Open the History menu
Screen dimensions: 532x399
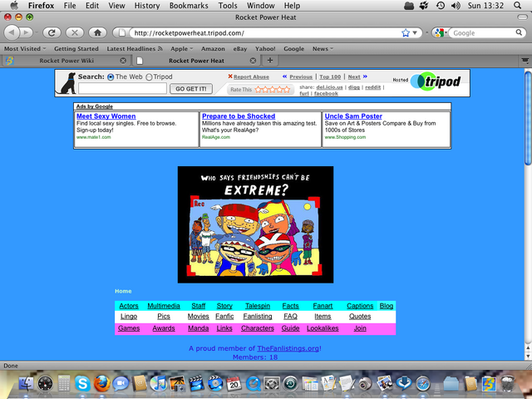(147, 6)
